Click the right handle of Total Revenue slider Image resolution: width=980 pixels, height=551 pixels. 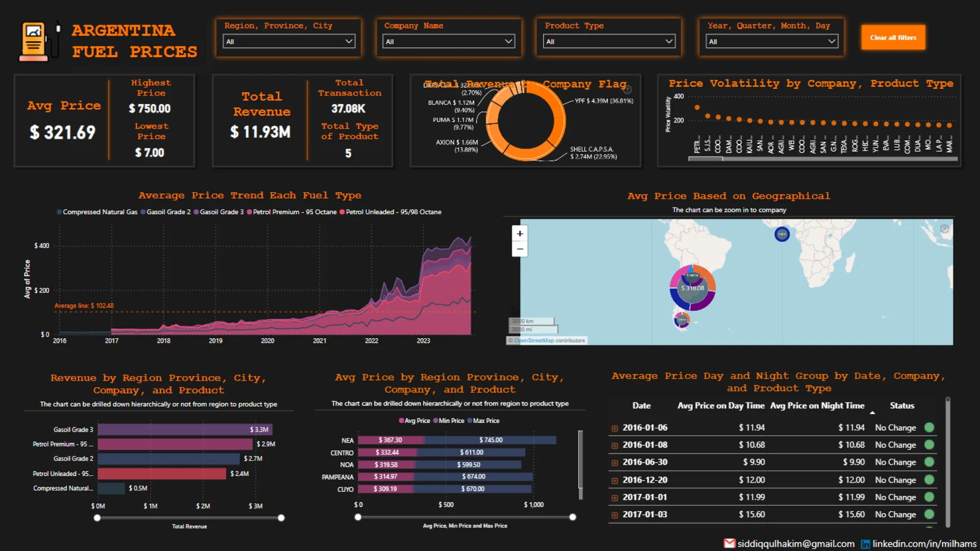coord(281,518)
